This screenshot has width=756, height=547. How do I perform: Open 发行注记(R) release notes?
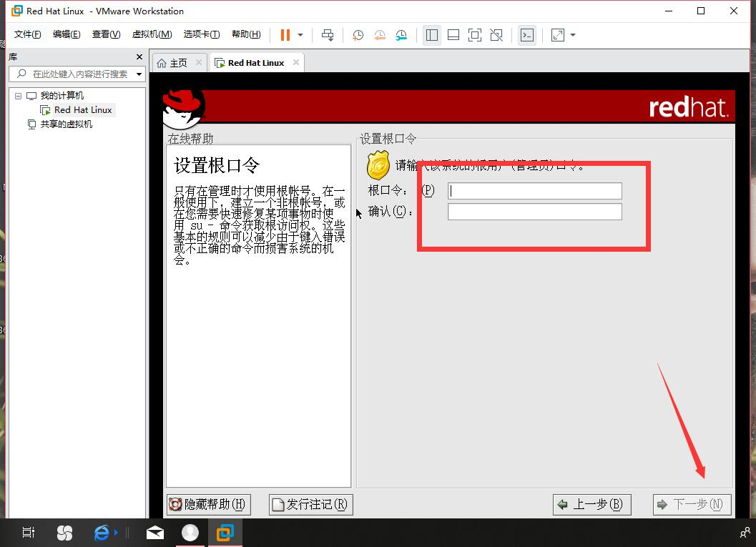tap(311, 505)
